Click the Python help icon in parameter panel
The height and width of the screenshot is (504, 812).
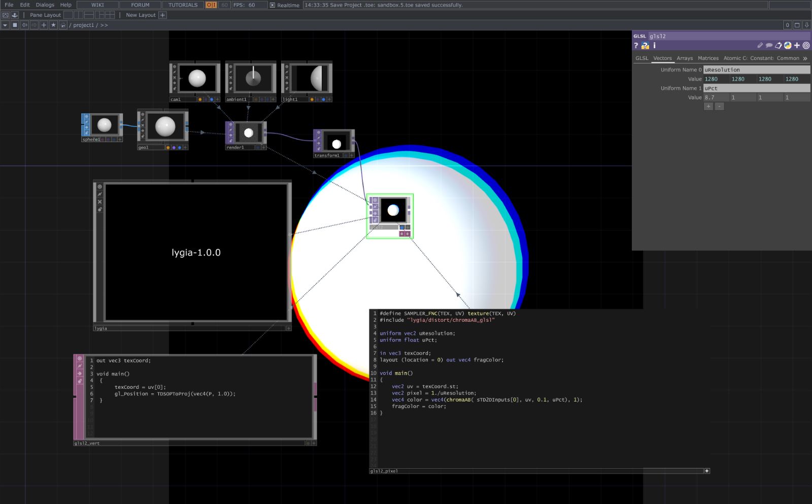(x=645, y=46)
